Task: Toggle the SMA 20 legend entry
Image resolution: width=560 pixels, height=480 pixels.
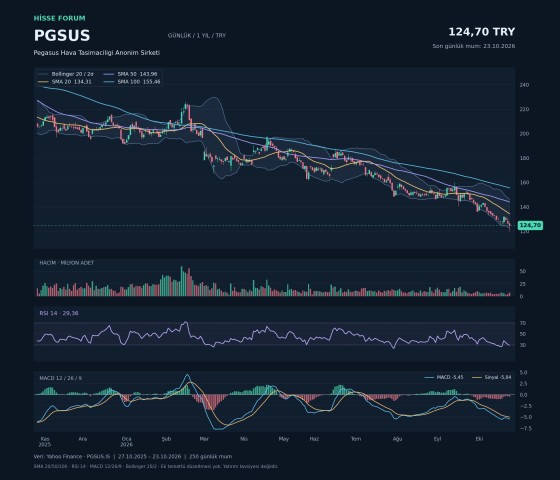Action: coord(65,82)
